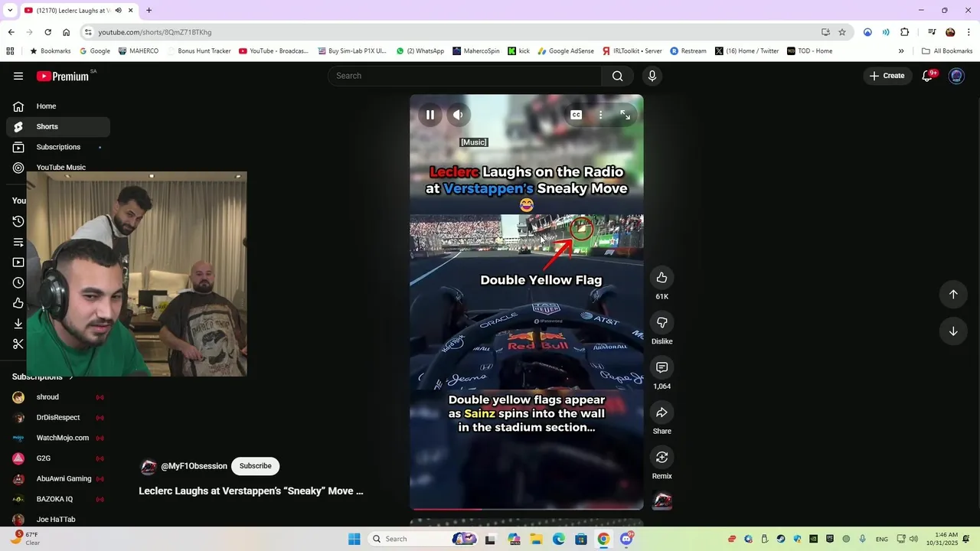Open the YouTube account avatar menu

pos(956,76)
